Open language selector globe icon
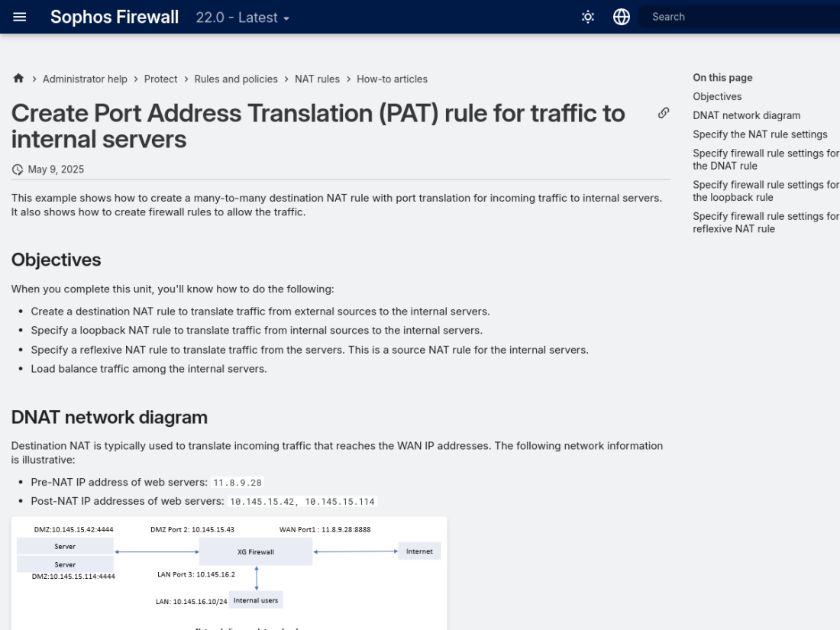This screenshot has height=630, width=840. (622, 17)
